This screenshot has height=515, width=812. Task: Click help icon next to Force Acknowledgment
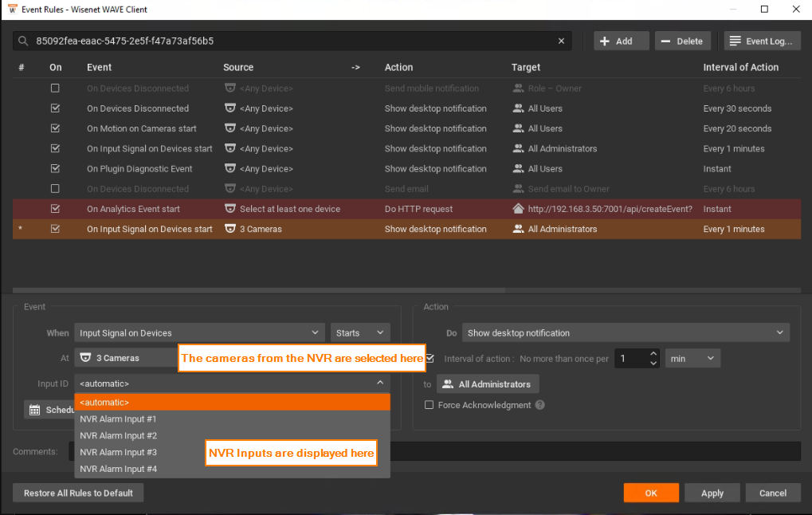[x=539, y=405]
